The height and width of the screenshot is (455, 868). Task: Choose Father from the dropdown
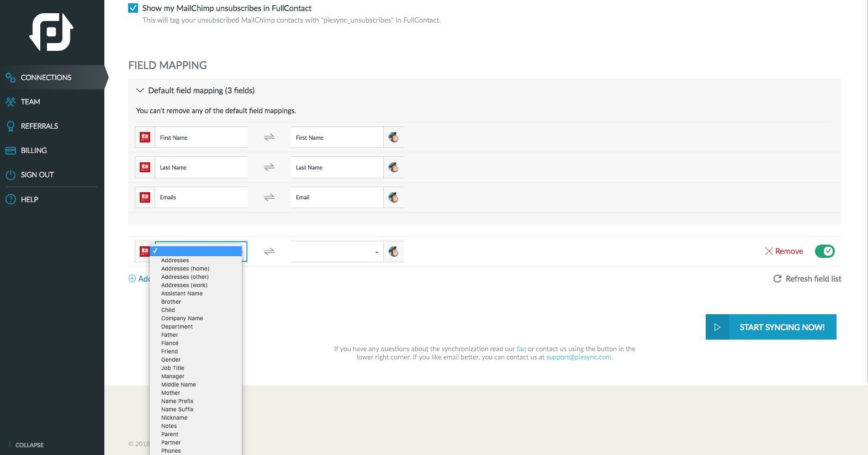point(196,335)
